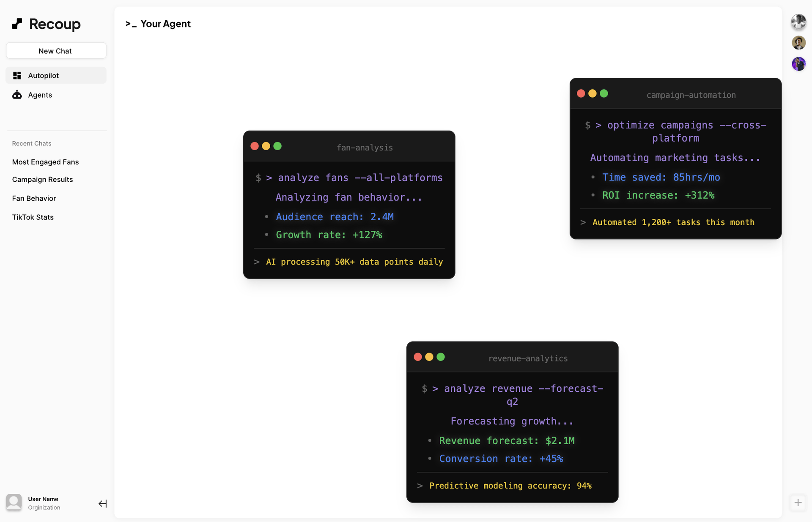
Task: Click the terminal prompt icon beside Your Agent
Action: pos(131,24)
